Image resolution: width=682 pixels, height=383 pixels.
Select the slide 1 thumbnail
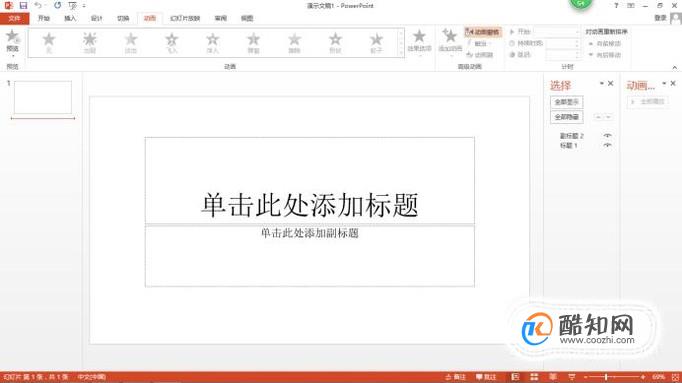43,97
